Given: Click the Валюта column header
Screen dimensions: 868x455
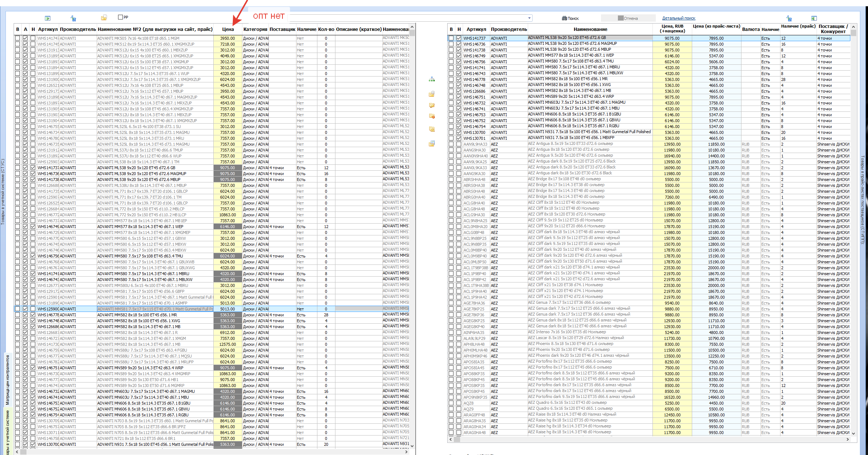Looking at the screenshot, I should 751,29.
